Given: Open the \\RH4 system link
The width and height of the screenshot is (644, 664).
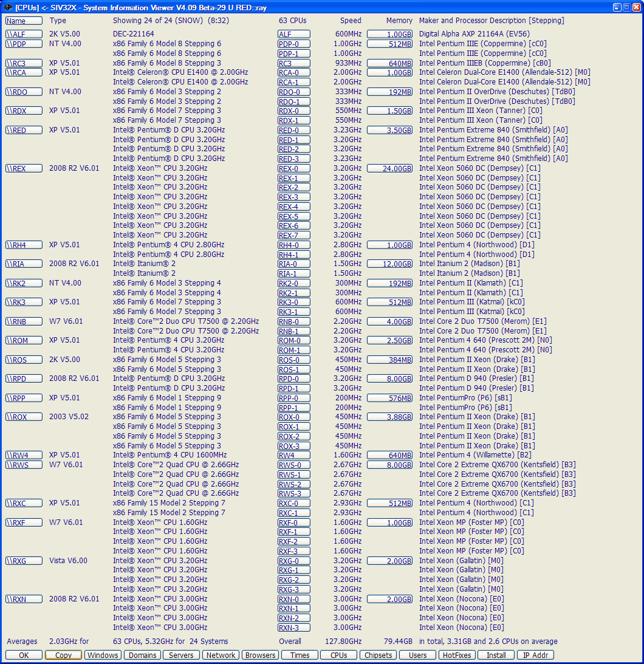Looking at the screenshot, I should tap(24, 245).
